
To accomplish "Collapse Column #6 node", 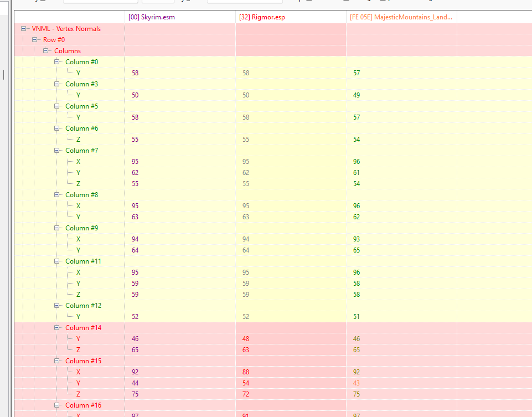I will (57, 128).
